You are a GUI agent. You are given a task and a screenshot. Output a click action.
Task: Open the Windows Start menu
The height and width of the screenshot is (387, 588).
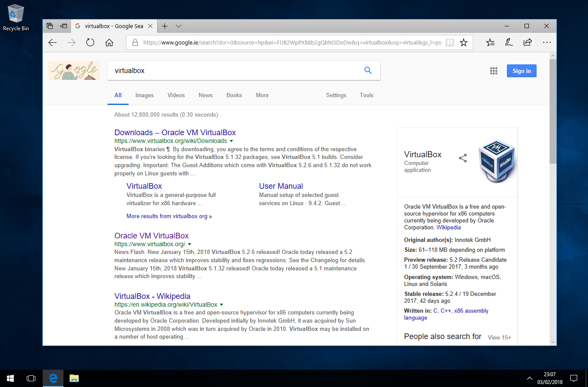click(x=10, y=378)
